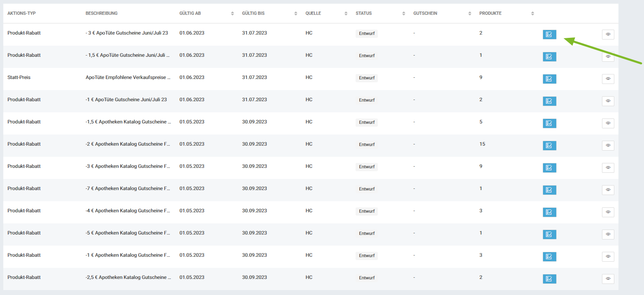Click the Aktions-Typ column header
The height and width of the screenshot is (295, 644).
(21, 14)
